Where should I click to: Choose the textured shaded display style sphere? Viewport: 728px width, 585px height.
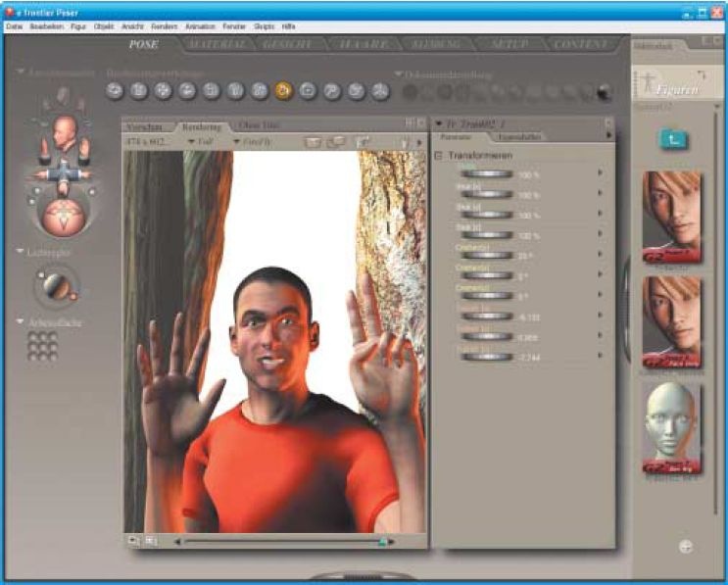[604, 92]
